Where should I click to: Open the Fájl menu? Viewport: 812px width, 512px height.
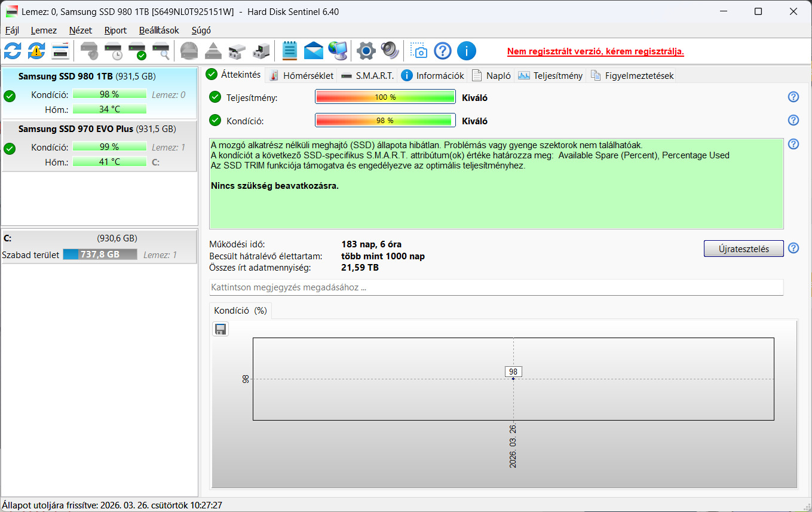[12, 30]
